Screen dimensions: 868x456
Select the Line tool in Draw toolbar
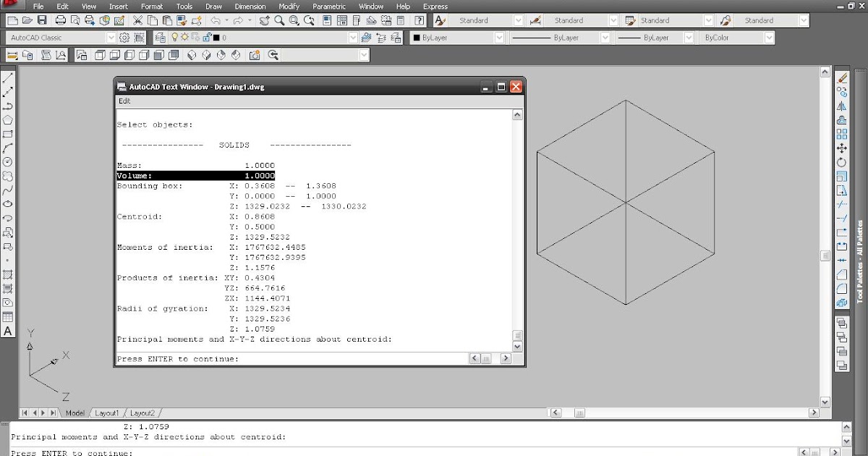[8, 77]
